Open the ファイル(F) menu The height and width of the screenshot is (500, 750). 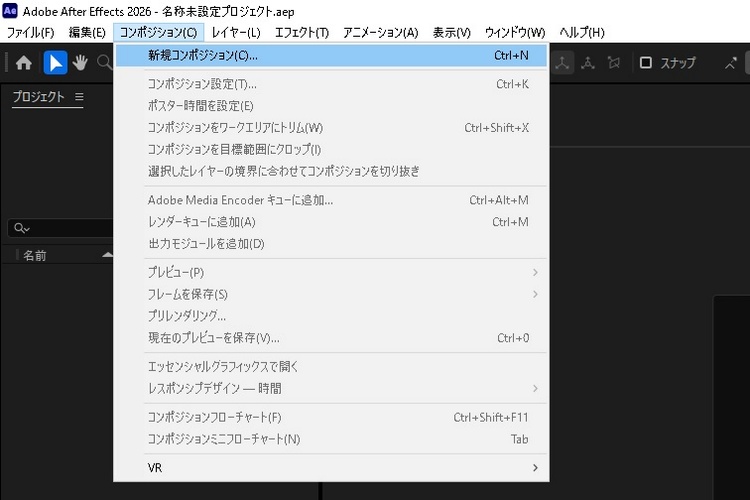click(31, 33)
